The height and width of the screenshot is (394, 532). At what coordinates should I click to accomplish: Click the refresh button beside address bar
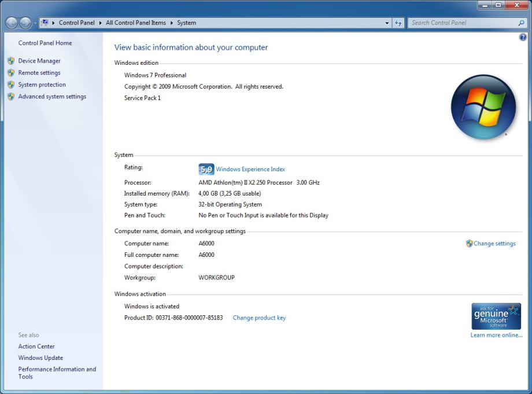click(x=398, y=23)
